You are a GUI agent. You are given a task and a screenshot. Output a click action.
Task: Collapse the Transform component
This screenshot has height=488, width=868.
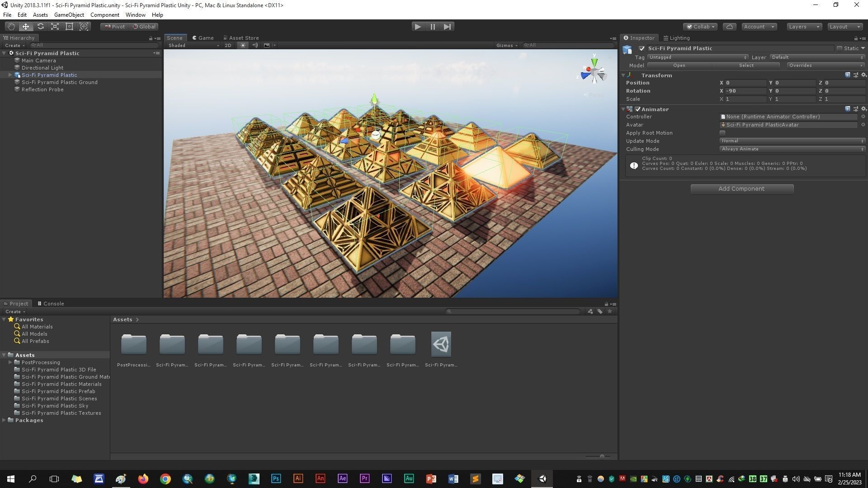pos(623,75)
